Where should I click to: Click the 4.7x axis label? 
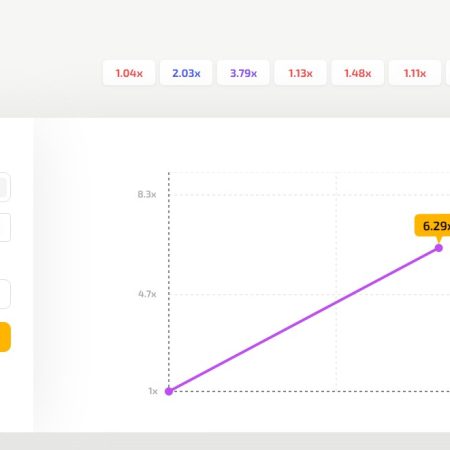pos(147,294)
